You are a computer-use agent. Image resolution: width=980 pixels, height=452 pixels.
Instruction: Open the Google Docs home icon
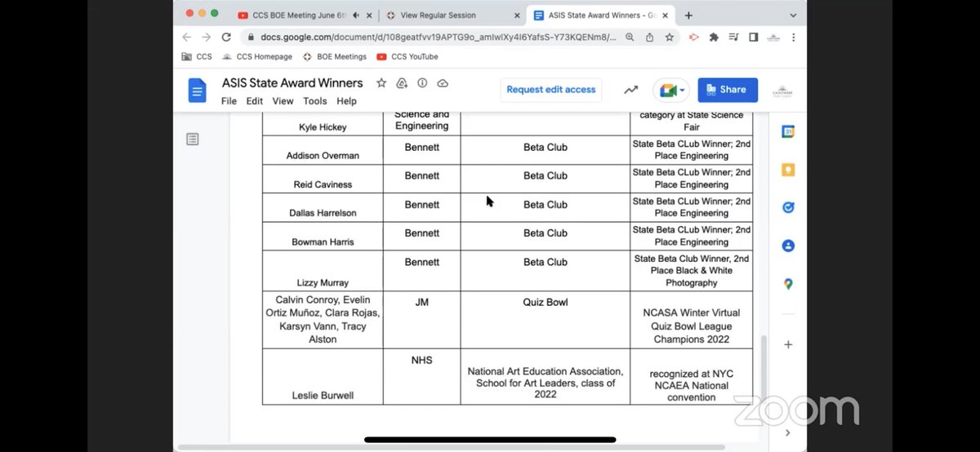click(x=197, y=90)
